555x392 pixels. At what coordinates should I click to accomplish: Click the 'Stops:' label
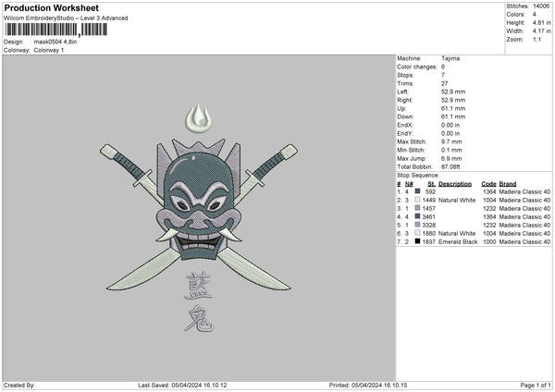click(x=405, y=75)
